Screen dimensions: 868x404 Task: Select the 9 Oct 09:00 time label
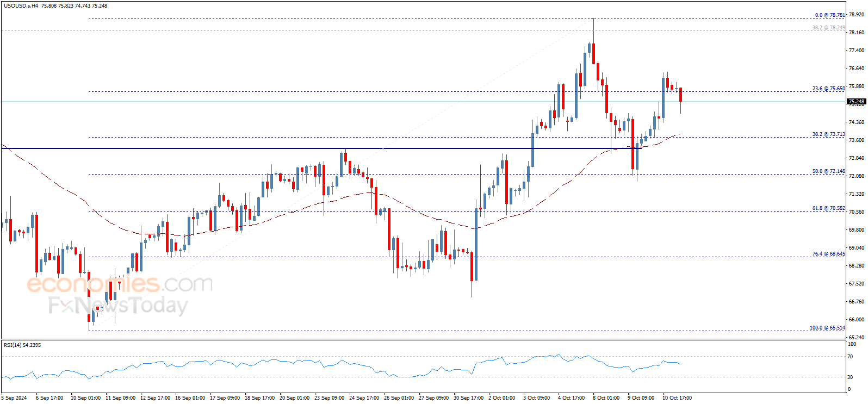pos(641,398)
